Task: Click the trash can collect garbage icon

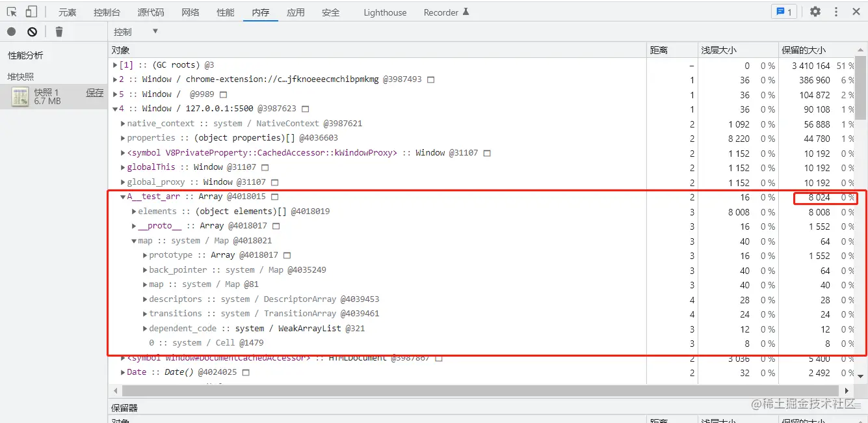Action: pyautogui.click(x=59, y=31)
